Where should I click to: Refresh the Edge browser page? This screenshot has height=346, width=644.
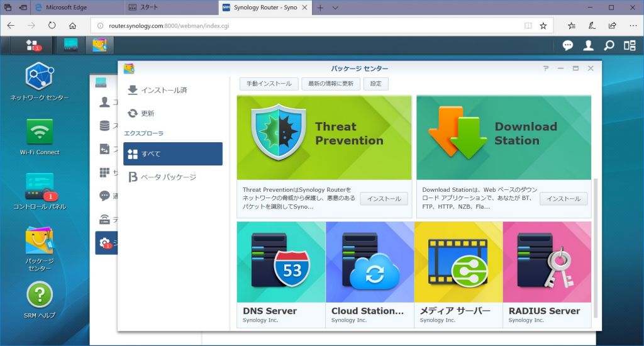[x=52, y=25]
